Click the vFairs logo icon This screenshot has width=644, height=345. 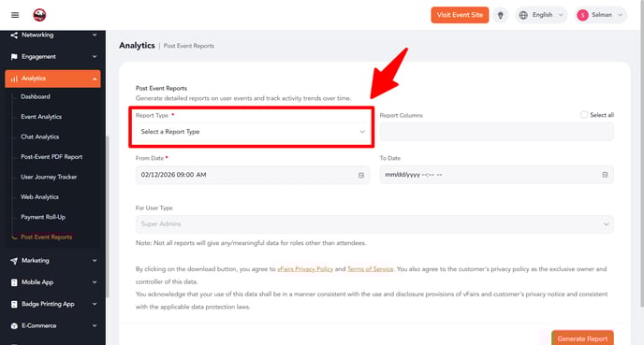click(39, 15)
